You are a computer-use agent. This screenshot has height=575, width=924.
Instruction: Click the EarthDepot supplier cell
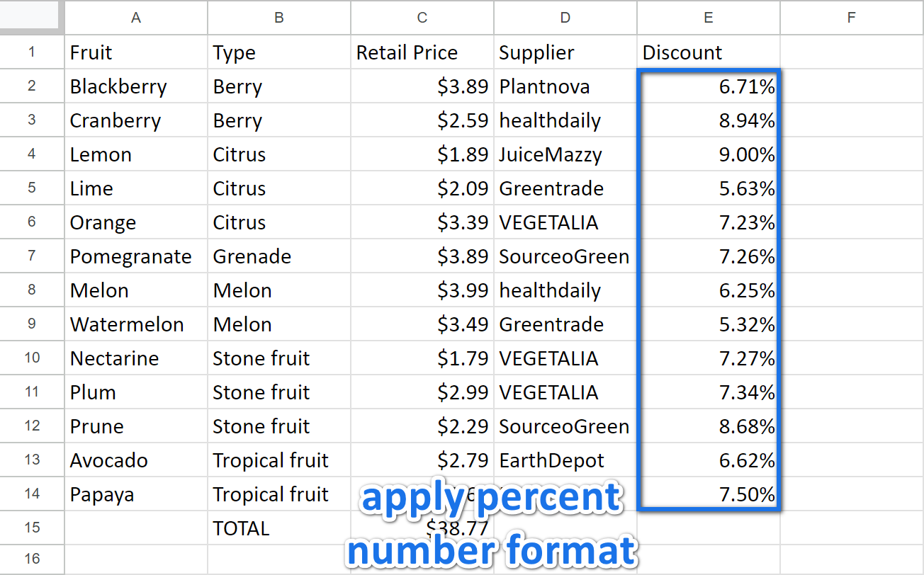(565, 460)
